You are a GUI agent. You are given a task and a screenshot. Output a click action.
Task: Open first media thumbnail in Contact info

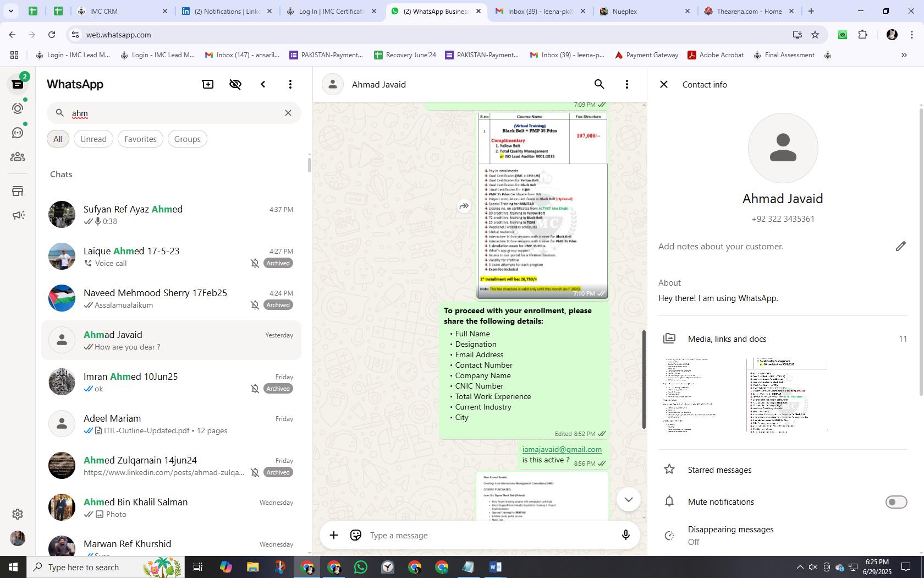pyautogui.click(x=698, y=395)
